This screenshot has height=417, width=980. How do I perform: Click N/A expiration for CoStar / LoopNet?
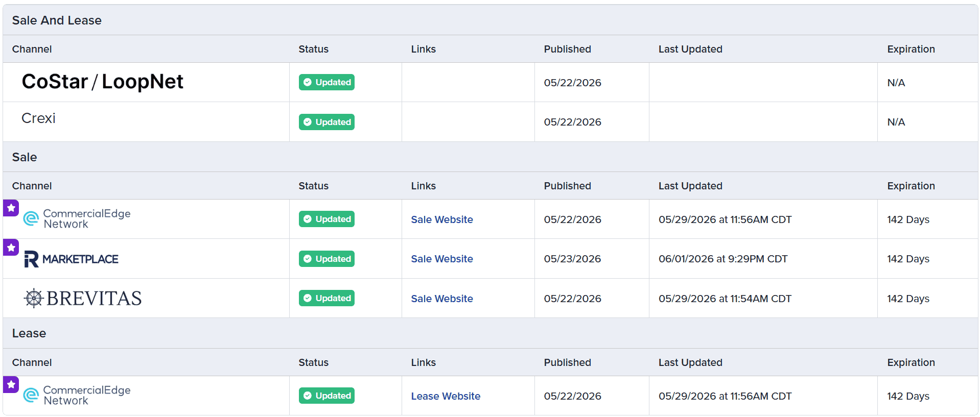coord(896,83)
